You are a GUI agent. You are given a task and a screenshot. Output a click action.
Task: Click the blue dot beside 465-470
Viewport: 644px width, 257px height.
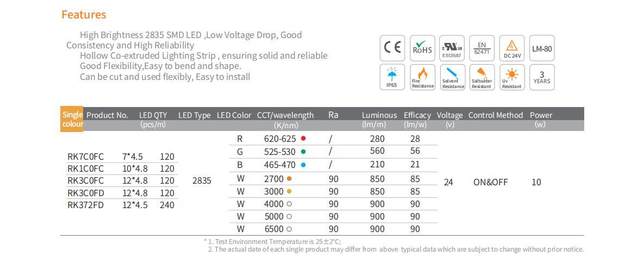pos(303,165)
